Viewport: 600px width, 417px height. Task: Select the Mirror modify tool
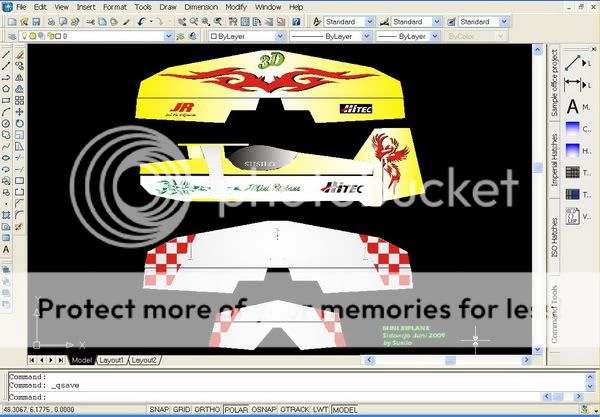pos(19,78)
